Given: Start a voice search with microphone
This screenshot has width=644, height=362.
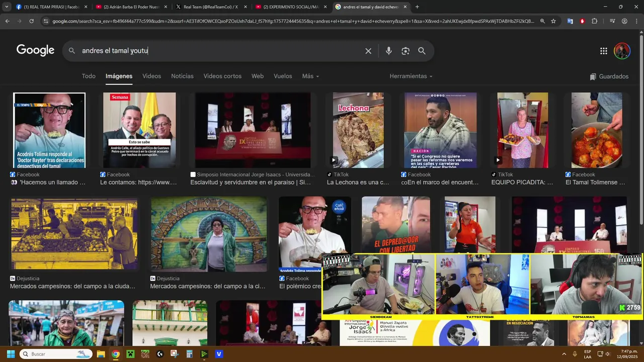Looking at the screenshot, I should 388,51.
